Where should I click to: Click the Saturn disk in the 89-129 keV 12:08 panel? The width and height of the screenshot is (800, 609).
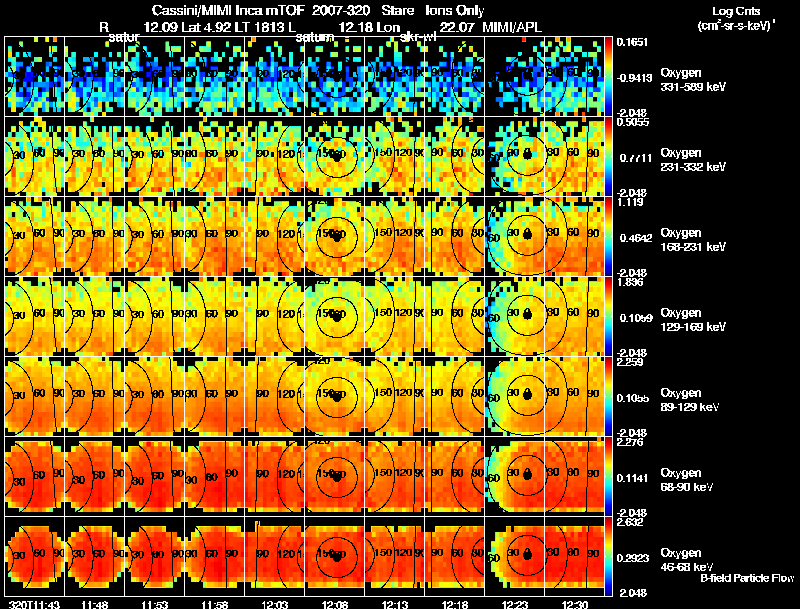[x=336, y=396]
